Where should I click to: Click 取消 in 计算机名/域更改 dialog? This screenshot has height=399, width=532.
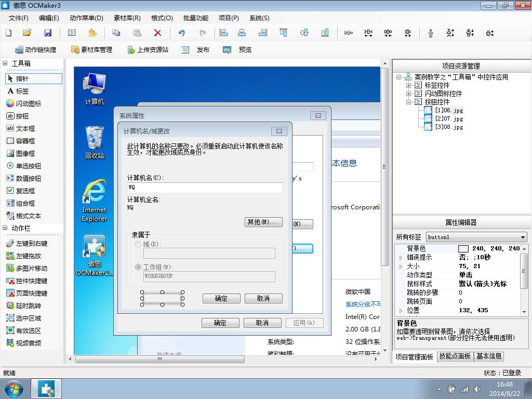[263, 299]
